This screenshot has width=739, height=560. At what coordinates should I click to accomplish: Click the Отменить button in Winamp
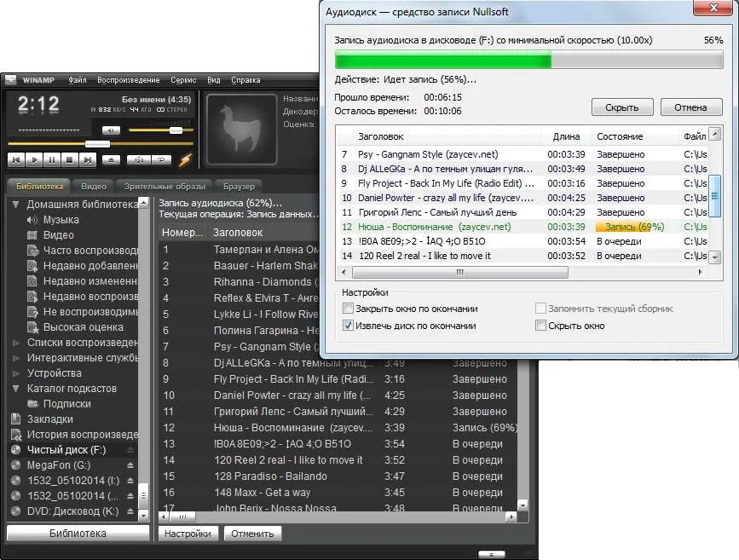tap(252, 534)
